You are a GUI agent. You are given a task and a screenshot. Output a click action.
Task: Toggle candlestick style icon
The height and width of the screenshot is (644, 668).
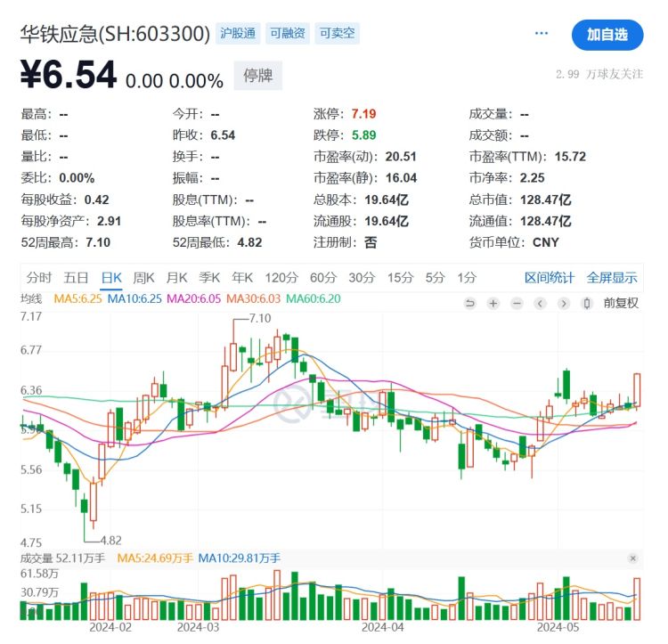[x=587, y=303]
